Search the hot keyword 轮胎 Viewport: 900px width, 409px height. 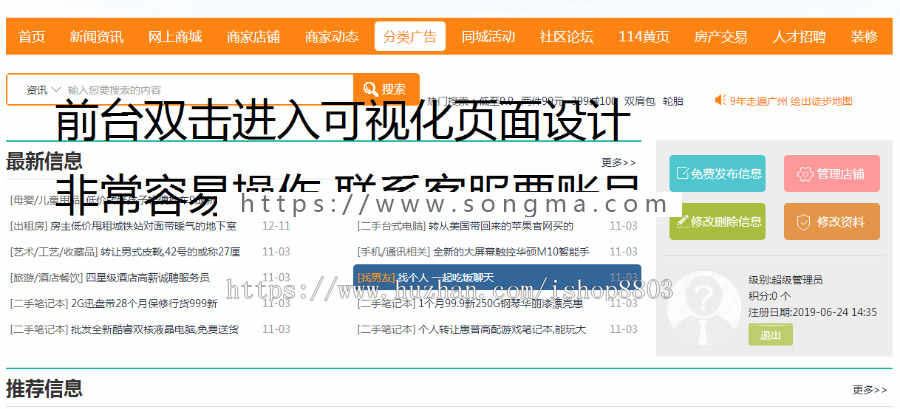click(673, 101)
